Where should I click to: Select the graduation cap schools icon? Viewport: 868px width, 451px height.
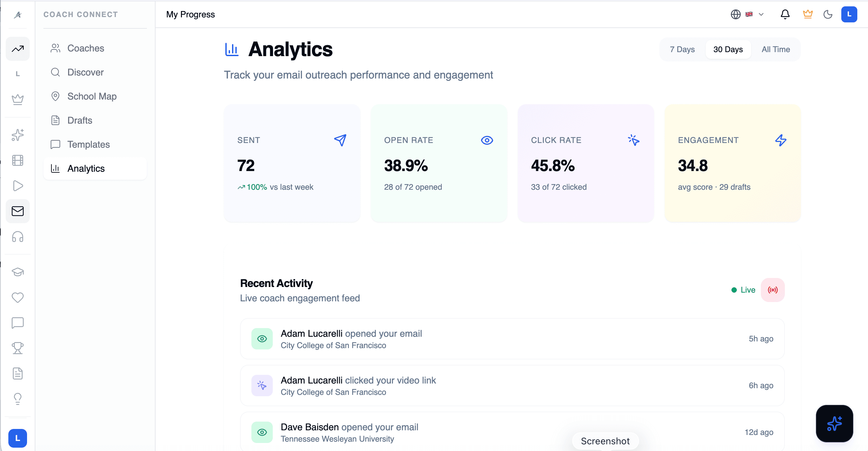[17, 272]
